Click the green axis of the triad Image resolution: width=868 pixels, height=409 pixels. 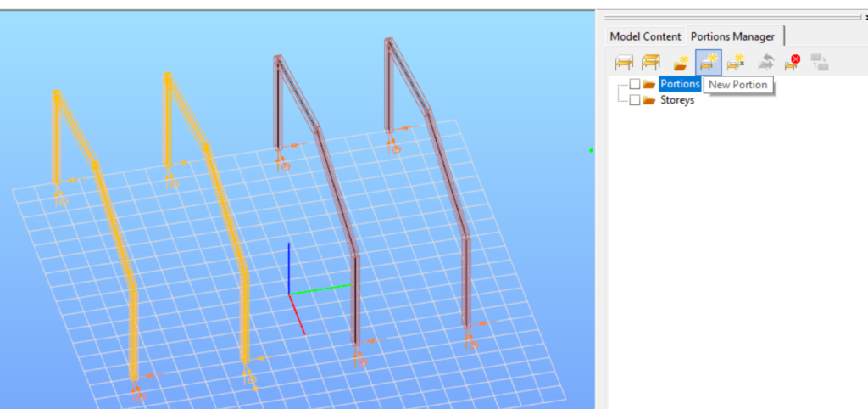tap(320, 289)
